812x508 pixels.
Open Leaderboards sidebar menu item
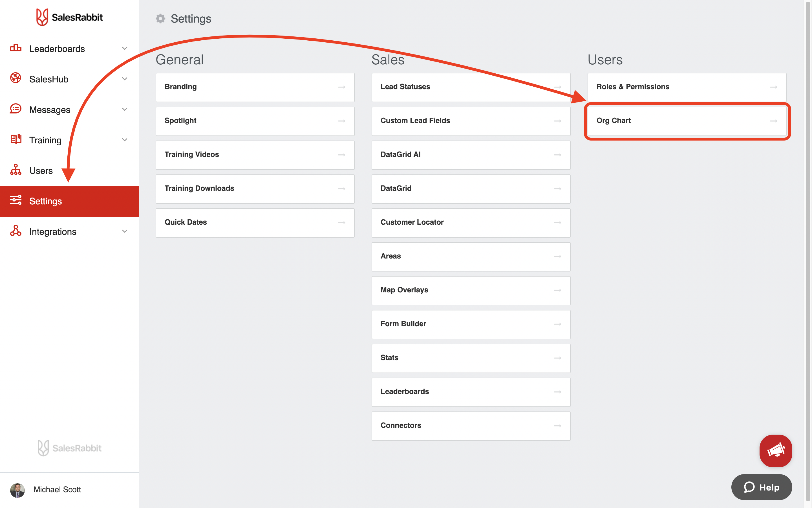69,49
